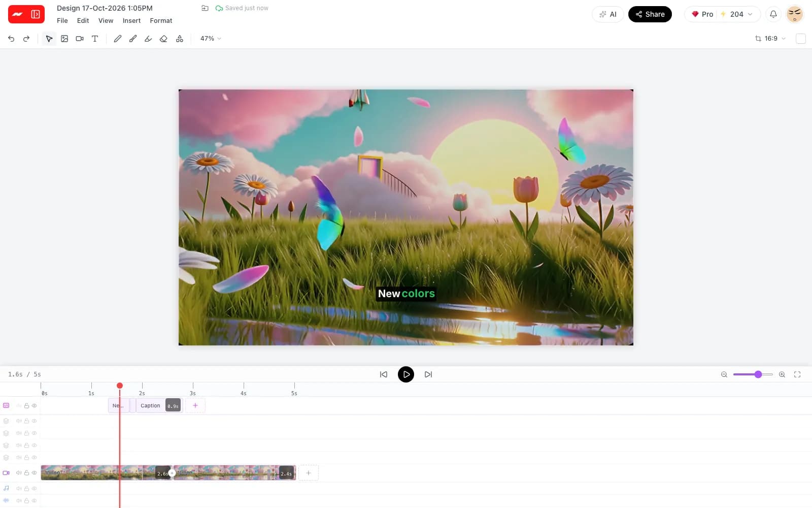Select the Video camera tool
This screenshot has width=812, height=508.
pos(80,39)
